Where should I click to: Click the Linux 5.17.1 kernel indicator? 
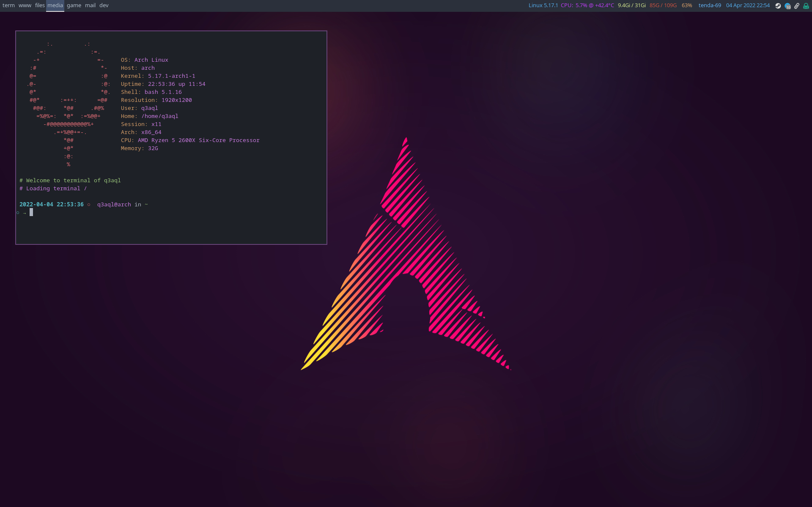[x=543, y=5]
